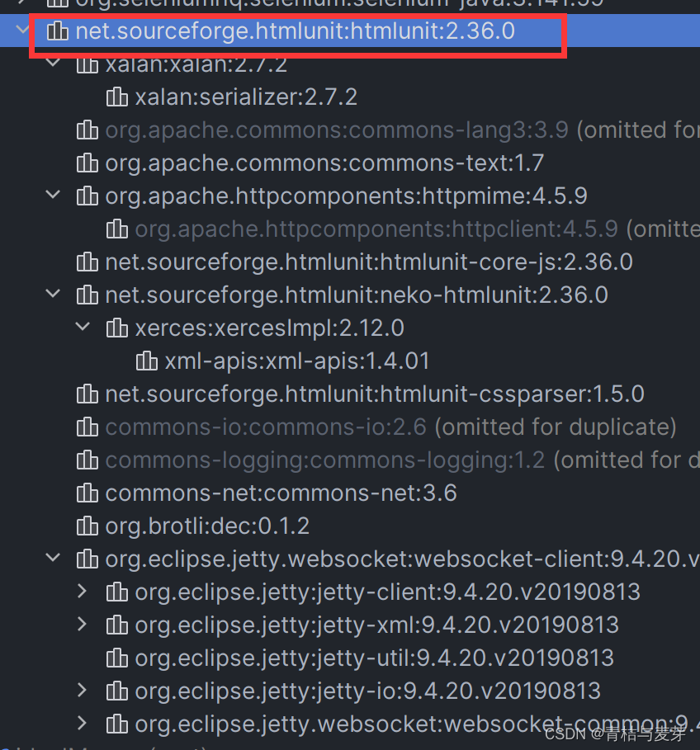Collapse the xalan:xalan:2.7.2 node
Image resolution: width=700 pixels, height=750 pixels.
coord(53,64)
